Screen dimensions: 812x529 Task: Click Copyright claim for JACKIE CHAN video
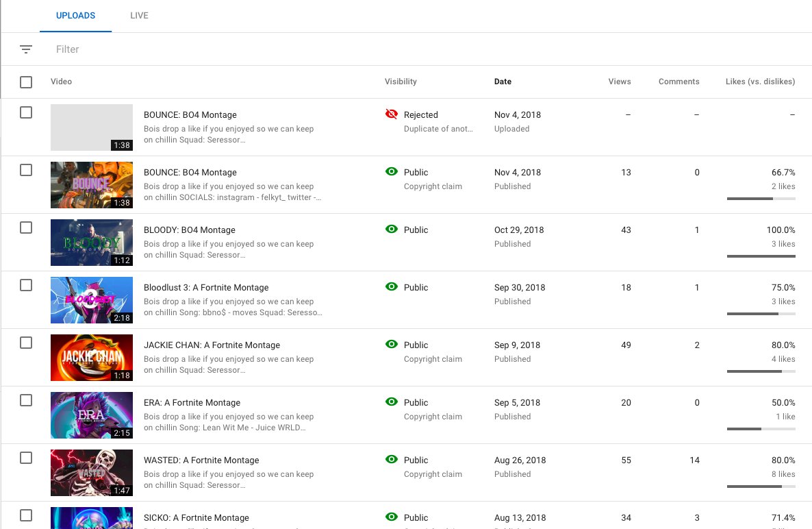click(433, 359)
